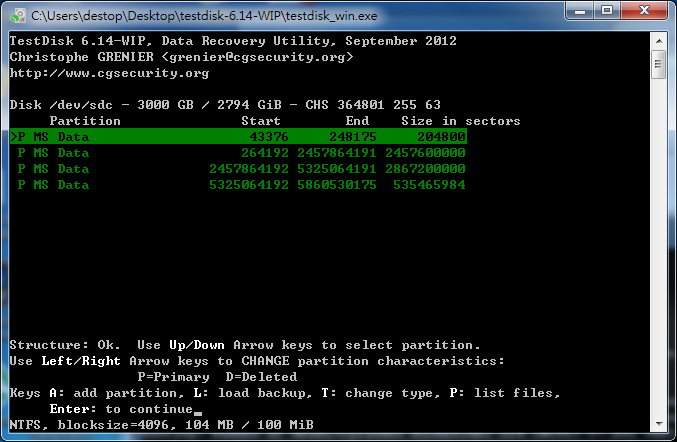Viewport: 677px width, 442px height.
Task: Click the 'Structure: Ok.' status text
Action: 65,345
